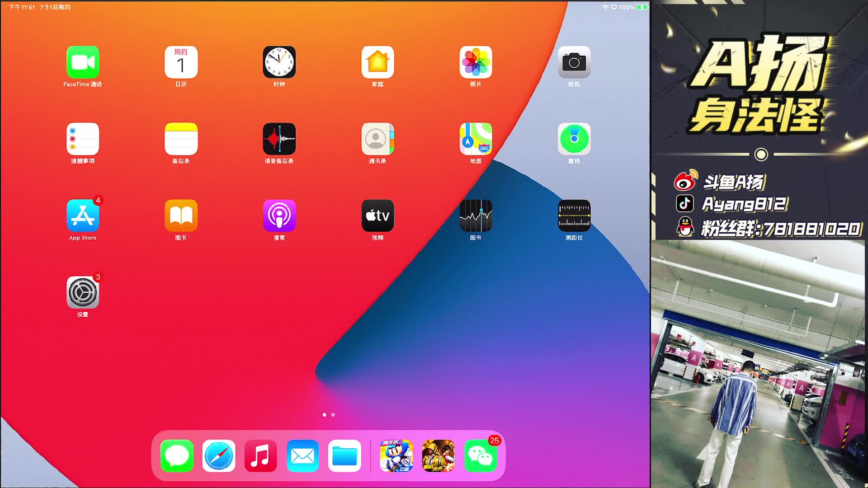Open the FaceTime app
Image resolution: width=868 pixels, height=488 pixels.
click(x=83, y=62)
